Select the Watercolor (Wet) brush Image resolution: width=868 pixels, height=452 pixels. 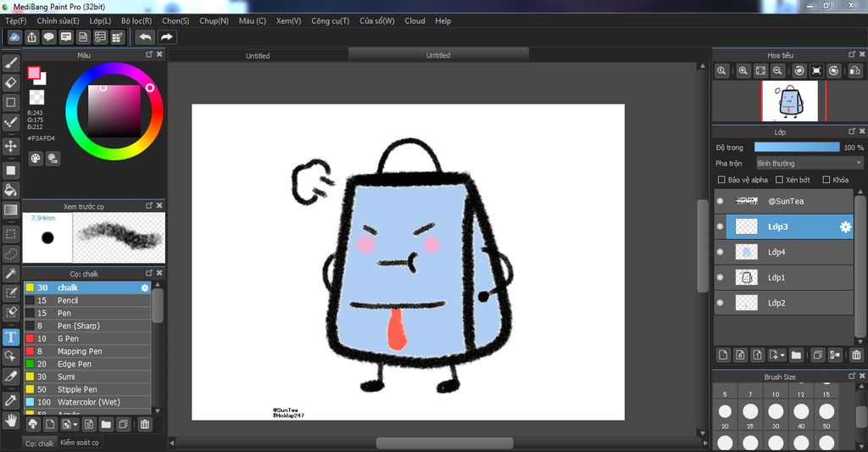88,402
